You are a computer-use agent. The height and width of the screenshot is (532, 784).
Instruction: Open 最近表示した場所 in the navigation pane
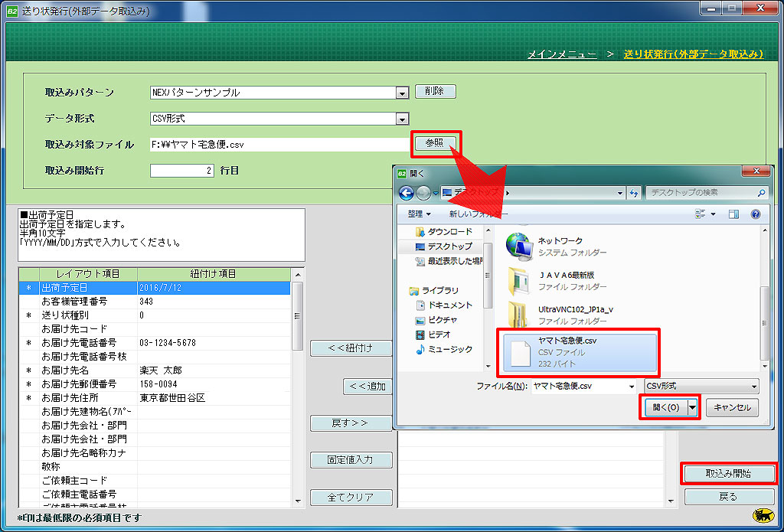[449, 261]
